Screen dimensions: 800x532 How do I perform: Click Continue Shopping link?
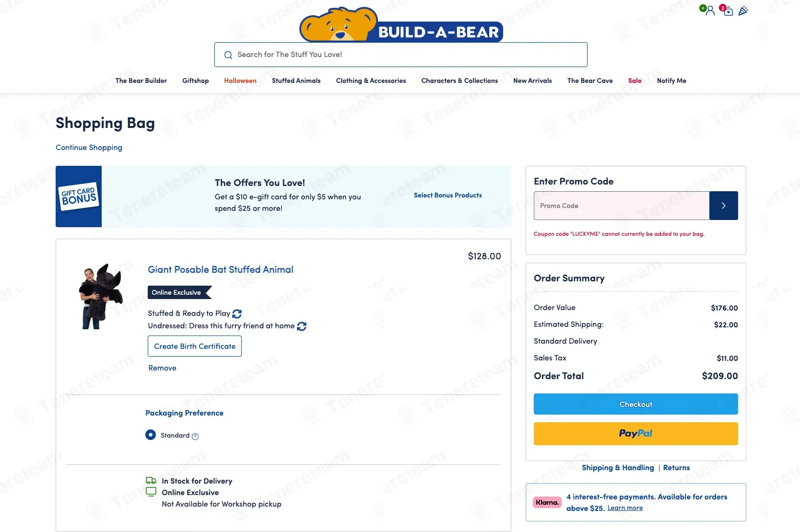pos(89,148)
